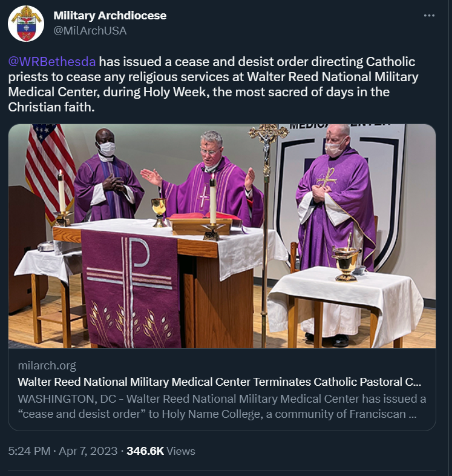The width and height of the screenshot is (452, 476).
Task: Click the 346.6K Views count
Action: [160, 451]
